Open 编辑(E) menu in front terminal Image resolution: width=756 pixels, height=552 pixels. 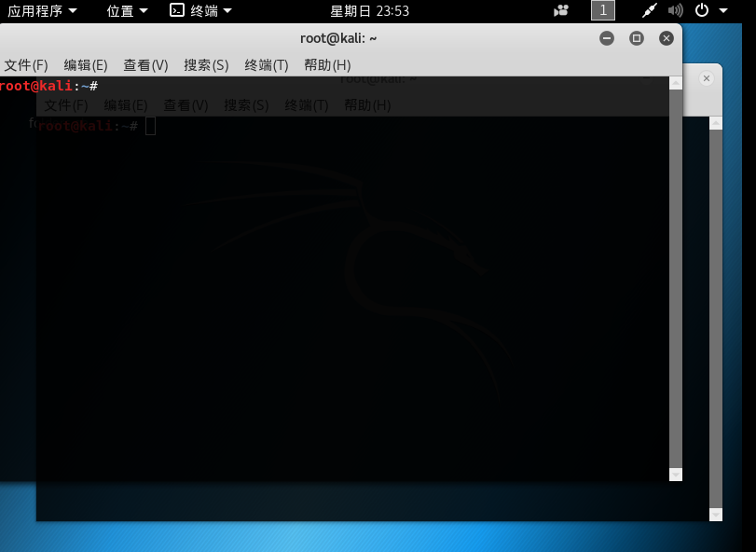(86, 65)
